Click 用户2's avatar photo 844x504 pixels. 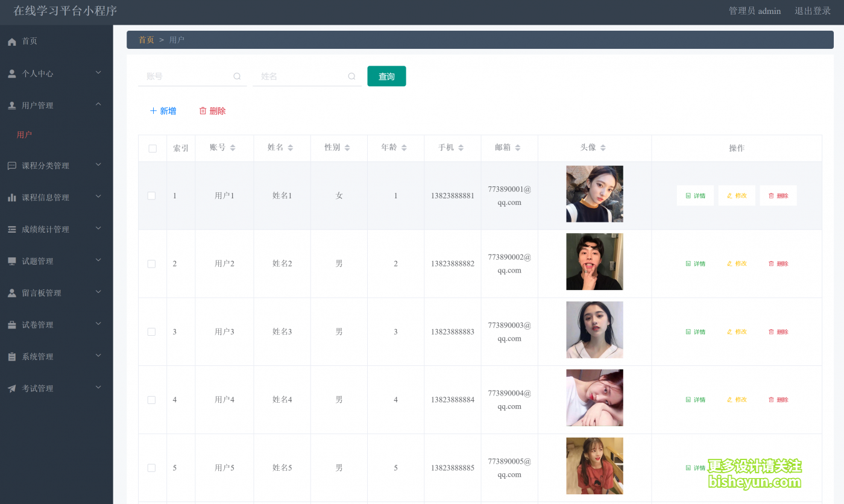tap(594, 262)
